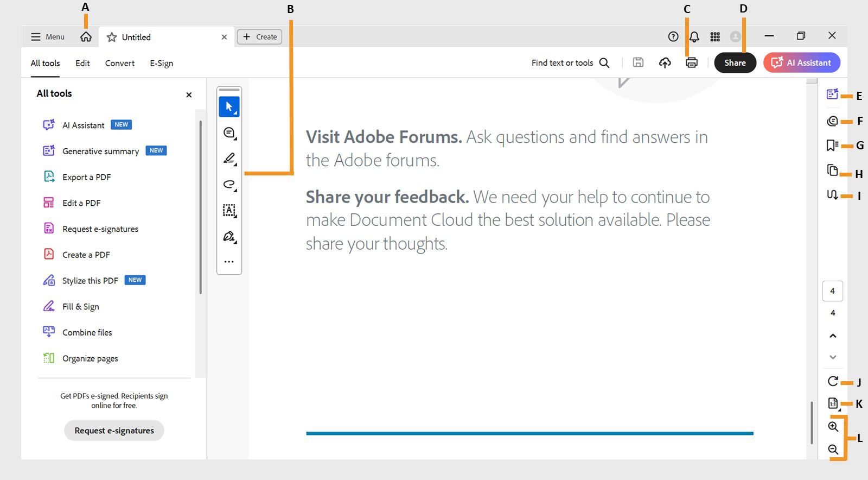Zoom in on the document
Image resolution: width=868 pixels, height=480 pixels.
[833, 426]
